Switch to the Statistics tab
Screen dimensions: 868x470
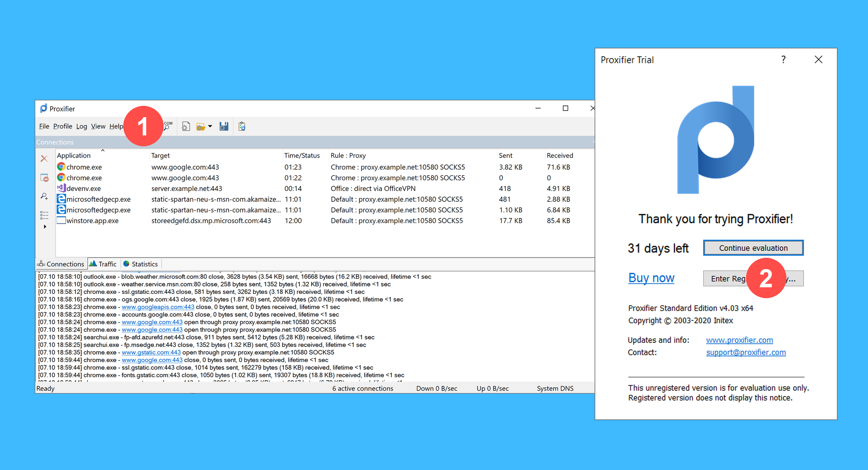point(141,264)
